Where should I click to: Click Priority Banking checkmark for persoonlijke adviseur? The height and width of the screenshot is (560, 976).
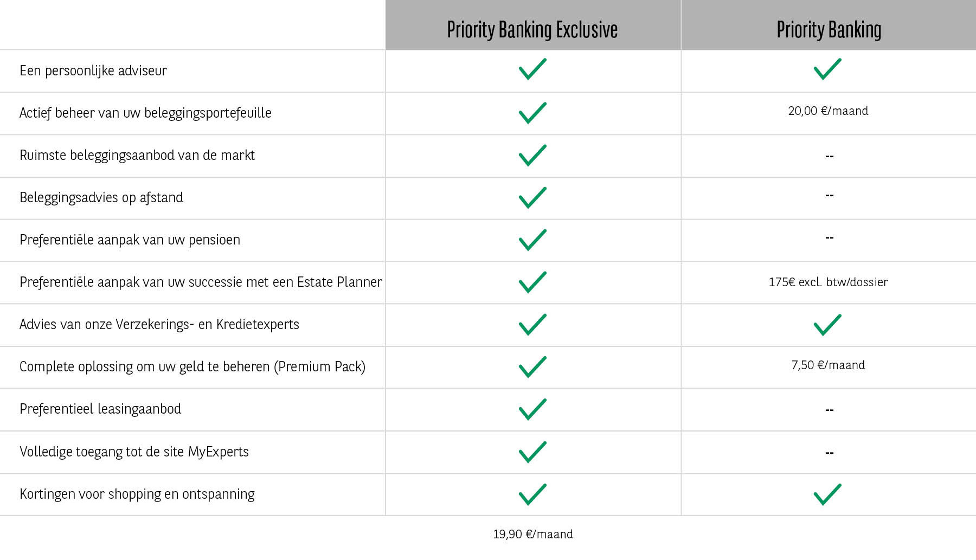[x=827, y=69]
